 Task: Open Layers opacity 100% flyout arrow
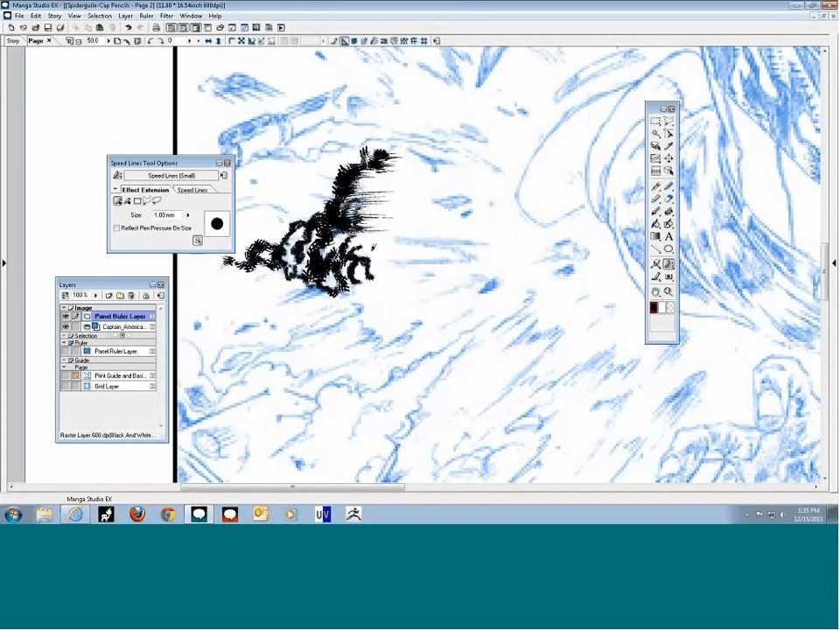click(x=95, y=296)
